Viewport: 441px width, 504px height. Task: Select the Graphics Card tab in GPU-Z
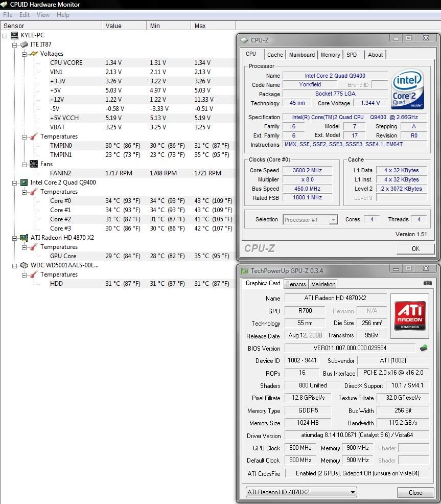pos(263,283)
